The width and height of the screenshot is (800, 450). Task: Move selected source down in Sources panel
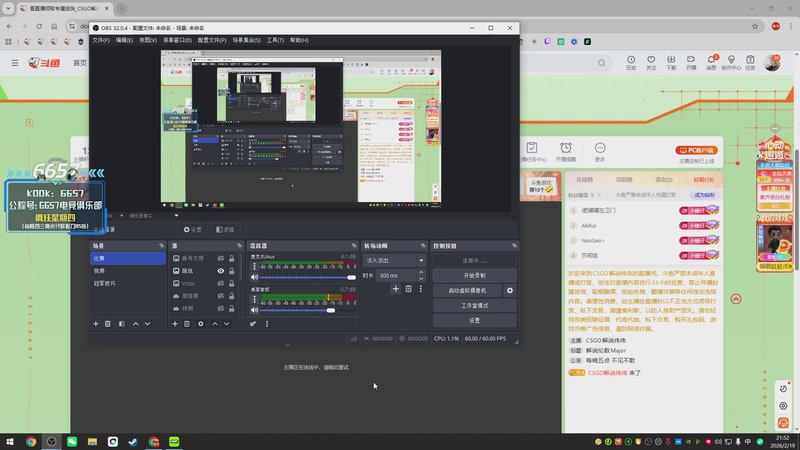(x=227, y=324)
